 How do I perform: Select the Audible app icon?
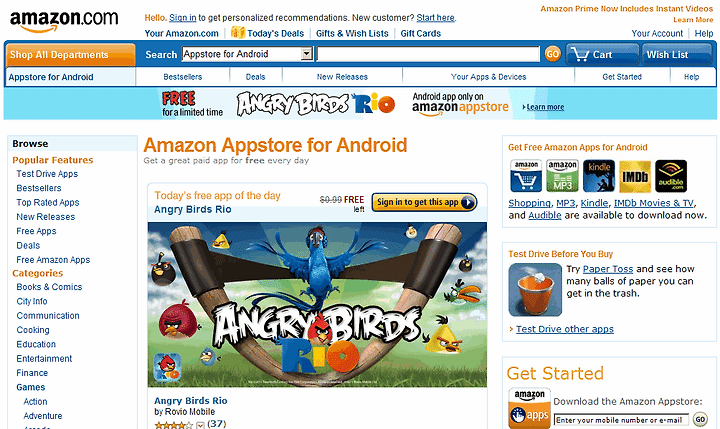671,176
